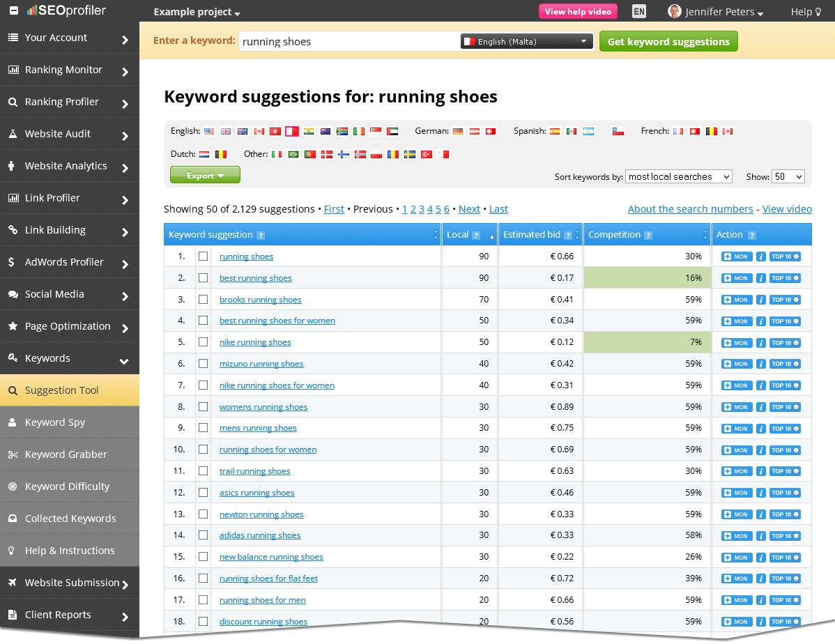The image size is (835, 644).
Task: Open the Show results count dropdown
Action: pos(788,176)
